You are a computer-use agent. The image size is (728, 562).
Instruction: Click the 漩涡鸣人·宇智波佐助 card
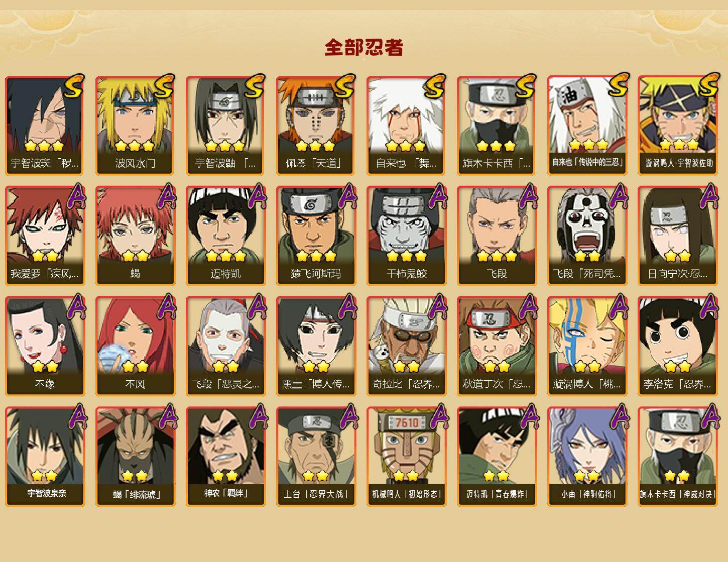point(677,125)
